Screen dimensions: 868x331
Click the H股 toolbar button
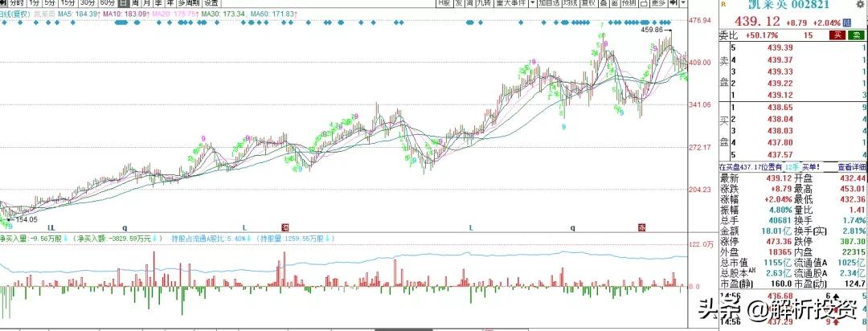[x=444, y=2]
